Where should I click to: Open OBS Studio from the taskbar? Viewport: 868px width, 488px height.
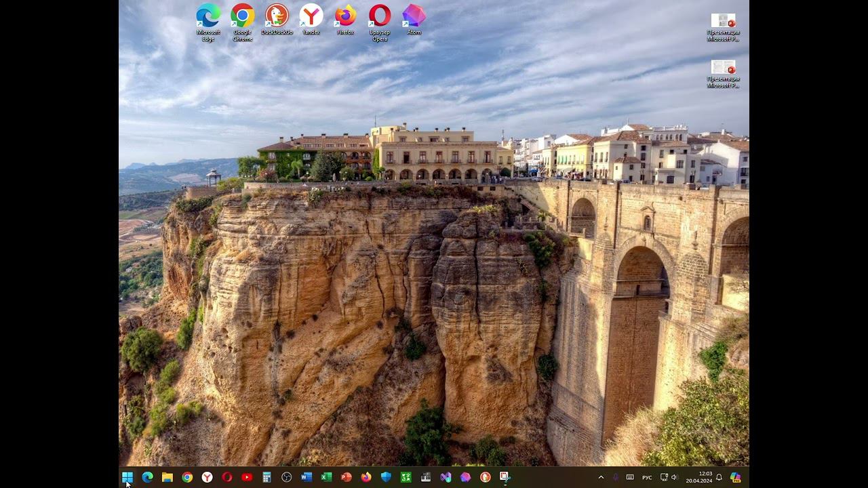287,477
